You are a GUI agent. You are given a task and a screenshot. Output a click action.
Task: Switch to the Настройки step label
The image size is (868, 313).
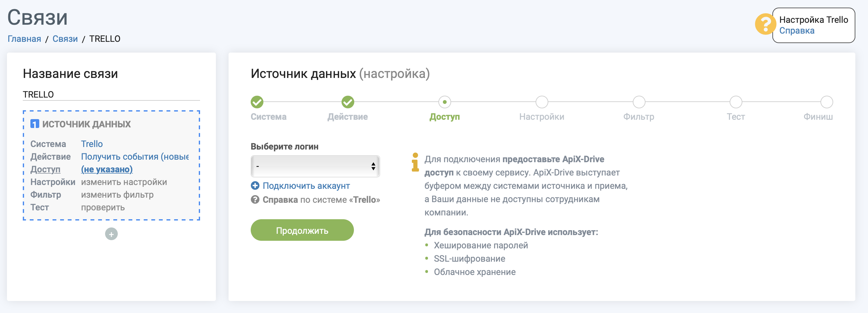tap(542, 117)
